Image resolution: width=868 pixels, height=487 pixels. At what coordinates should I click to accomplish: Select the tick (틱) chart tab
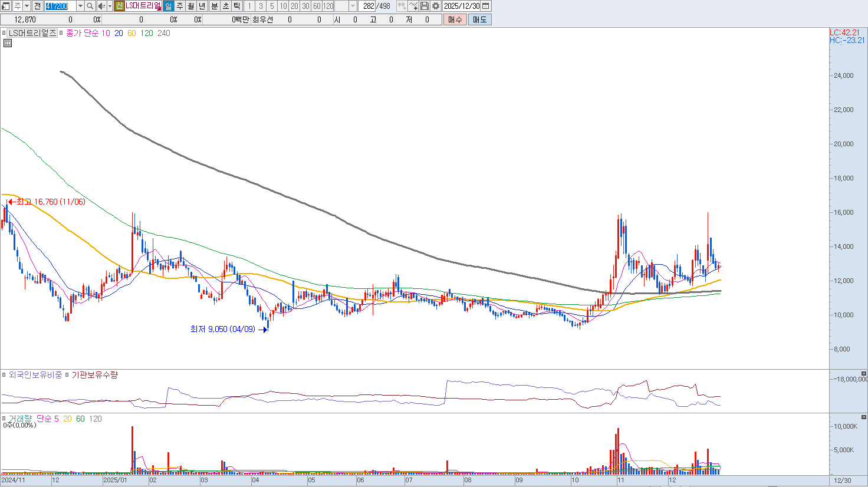236,6
